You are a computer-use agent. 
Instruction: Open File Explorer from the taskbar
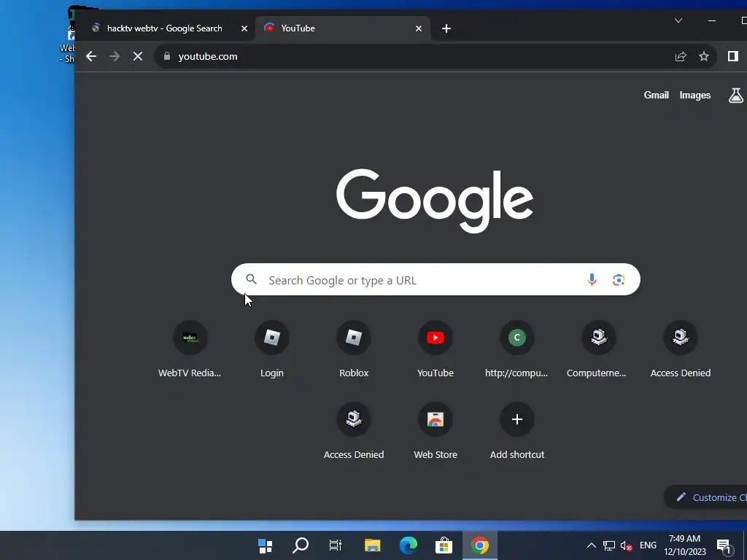click(373, 545)
